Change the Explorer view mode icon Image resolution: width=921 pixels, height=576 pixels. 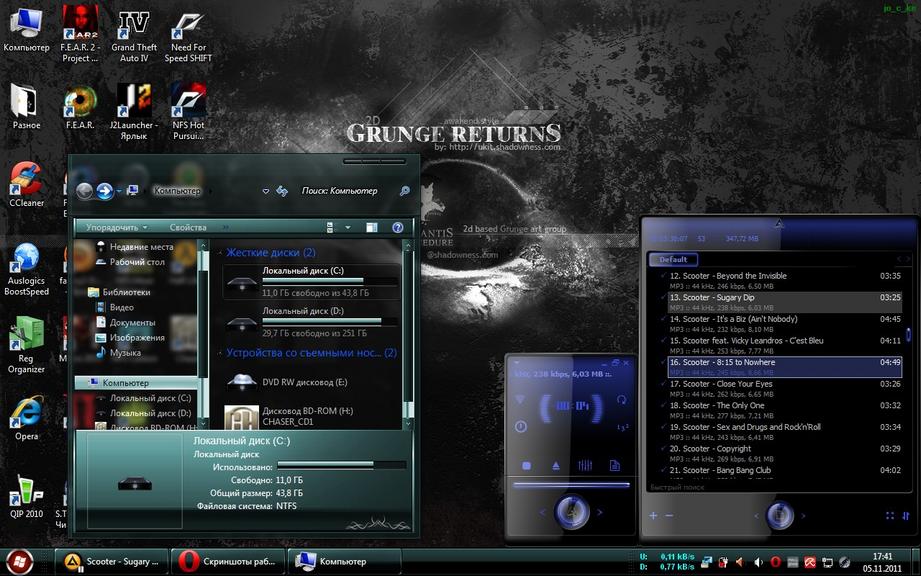pos(330,228)
